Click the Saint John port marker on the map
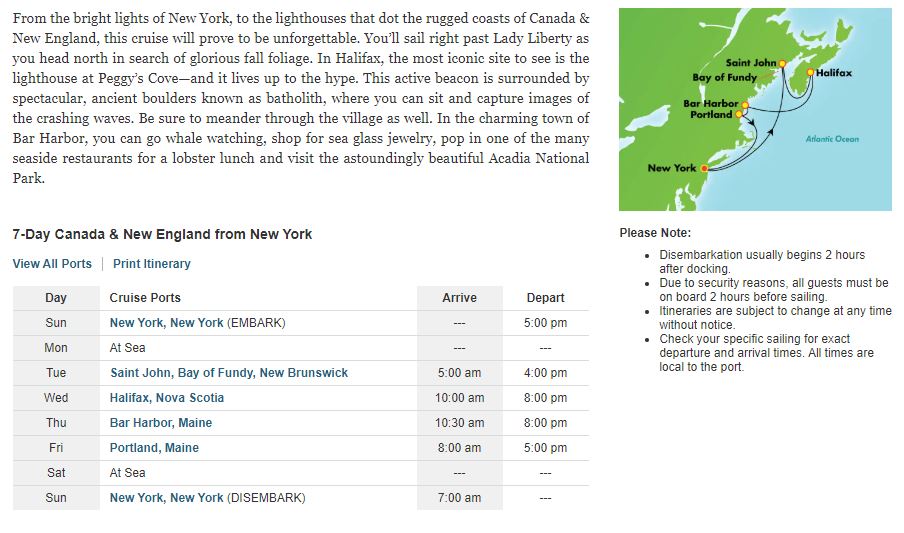This screenshot has width=904, height=533. pos(782,64)
